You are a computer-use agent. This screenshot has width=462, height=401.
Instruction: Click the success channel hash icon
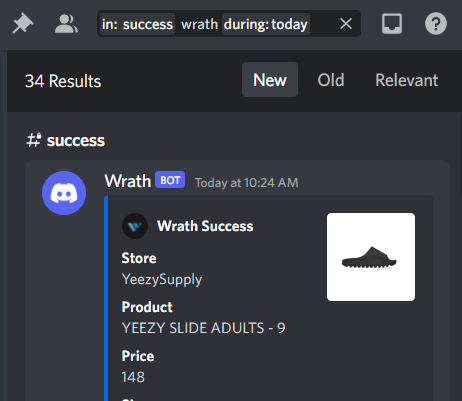tap(34, 140)
